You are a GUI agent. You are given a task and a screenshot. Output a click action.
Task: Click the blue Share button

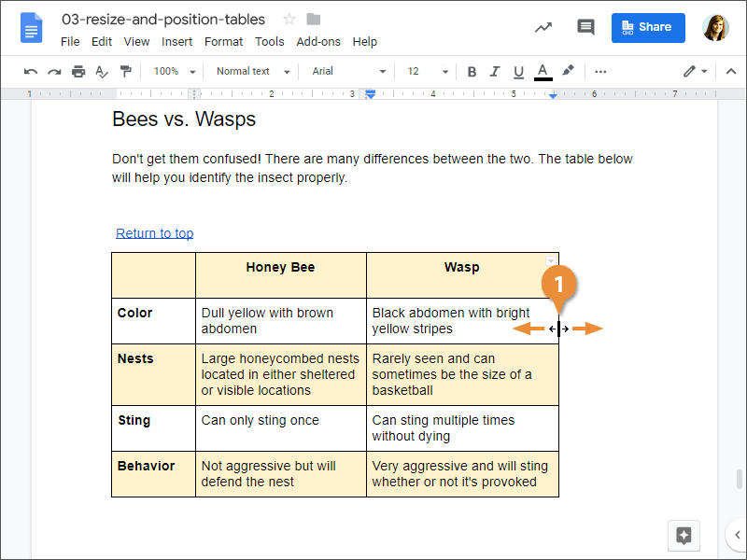click(x=648, y=27)
